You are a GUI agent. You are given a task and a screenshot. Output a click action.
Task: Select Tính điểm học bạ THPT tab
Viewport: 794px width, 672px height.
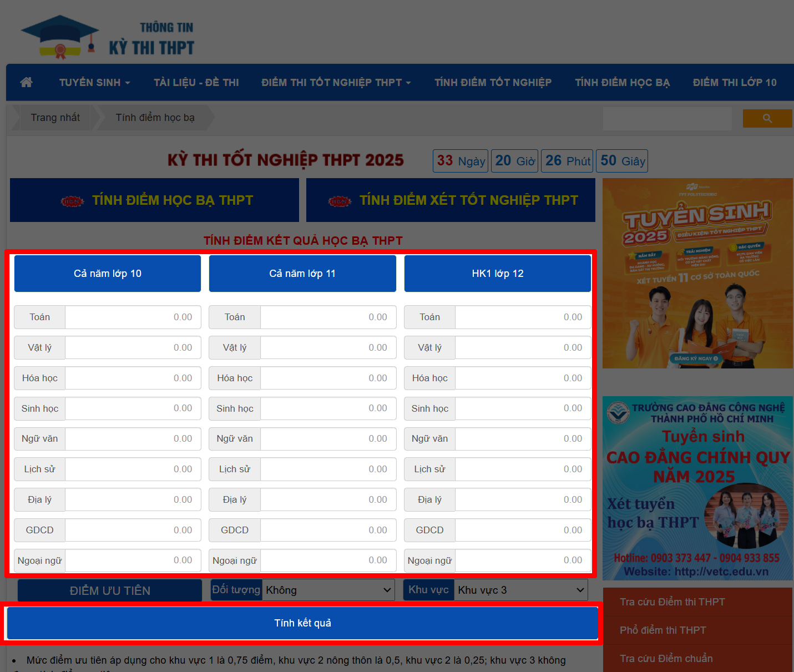[155, 200]
